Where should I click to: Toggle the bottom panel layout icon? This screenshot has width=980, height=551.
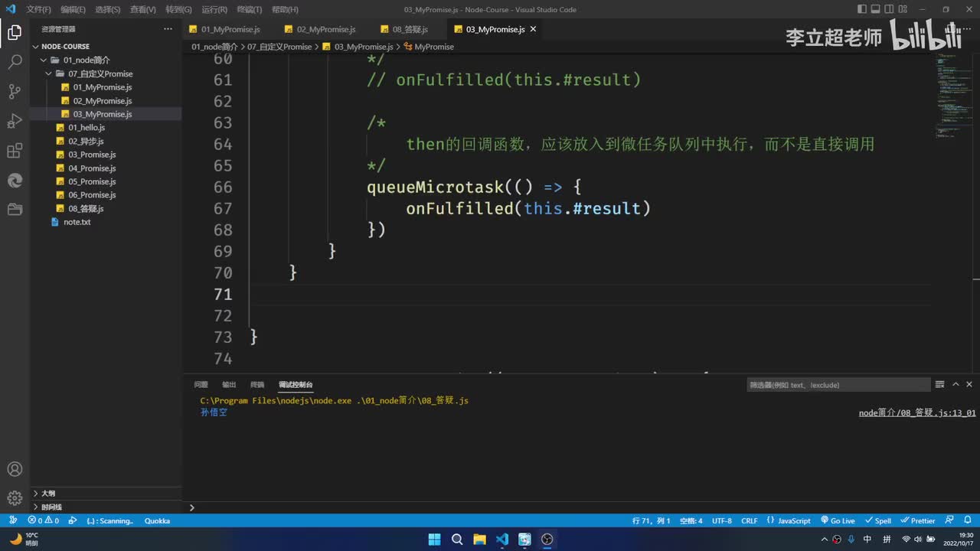[877, 9]
